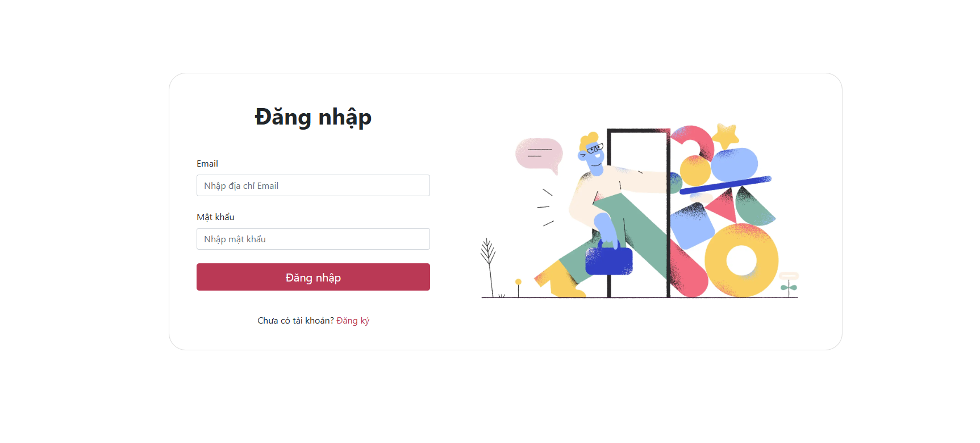Click the 'Mật khẩu' field label
Image resolution: width=980 pixels, height=443 pixels.
215,217
